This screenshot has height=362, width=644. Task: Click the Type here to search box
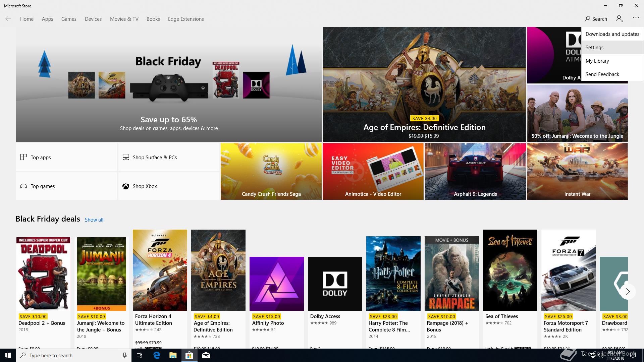coord(73,355)
